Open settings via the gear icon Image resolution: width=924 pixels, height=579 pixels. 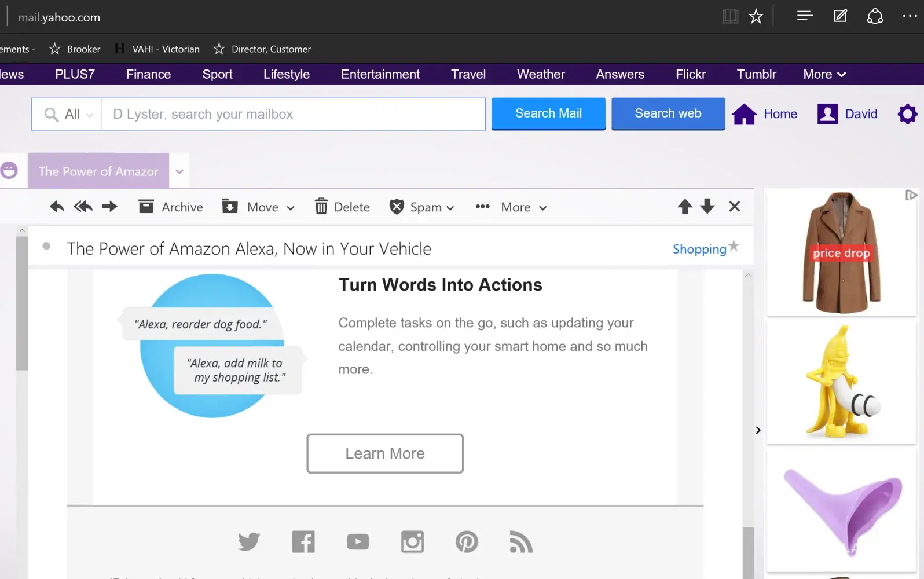pos(907,114)
